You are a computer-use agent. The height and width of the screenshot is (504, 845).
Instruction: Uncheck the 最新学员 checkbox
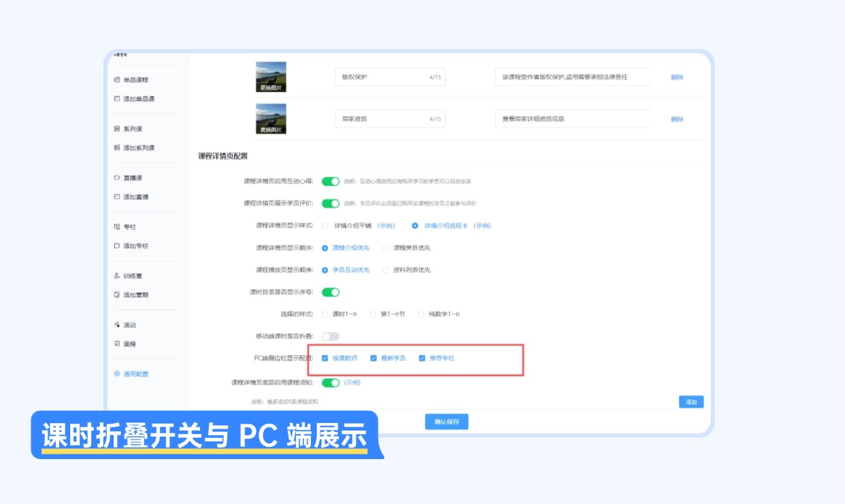coord(374,358)
